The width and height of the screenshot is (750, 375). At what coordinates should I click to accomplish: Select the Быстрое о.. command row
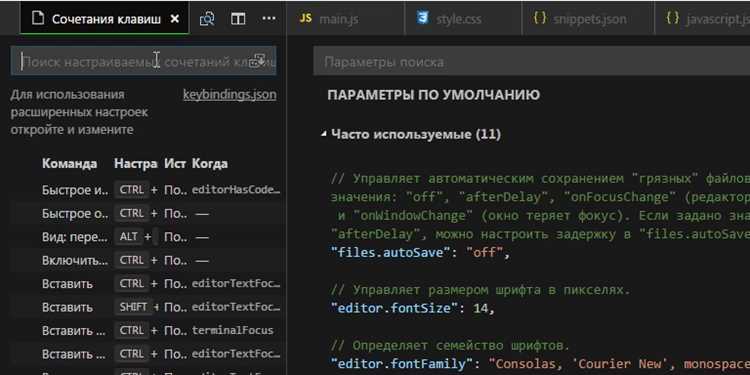pyautogui.click(x=146, y=213)
